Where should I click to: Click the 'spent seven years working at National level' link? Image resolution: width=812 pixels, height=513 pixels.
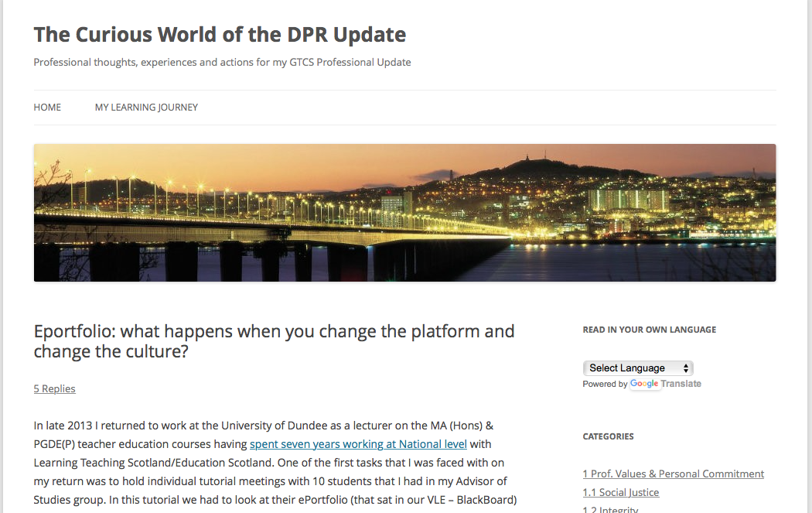tap(357, 443)
